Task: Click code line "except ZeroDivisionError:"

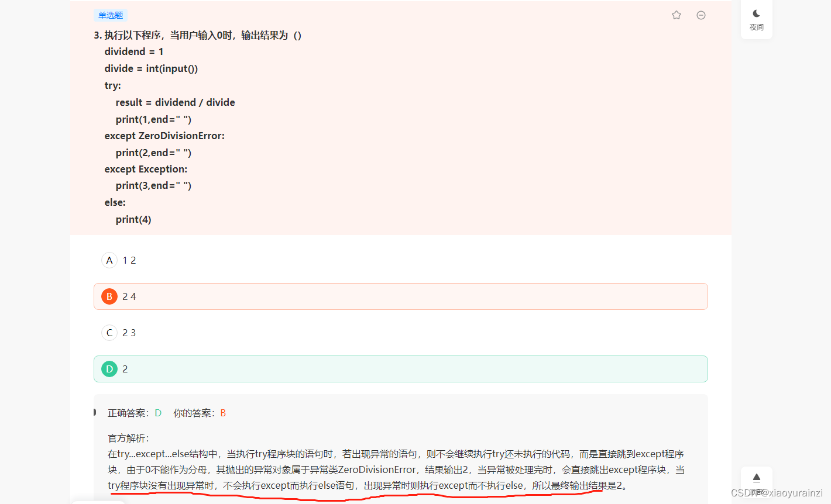Action: coord(164,136)
